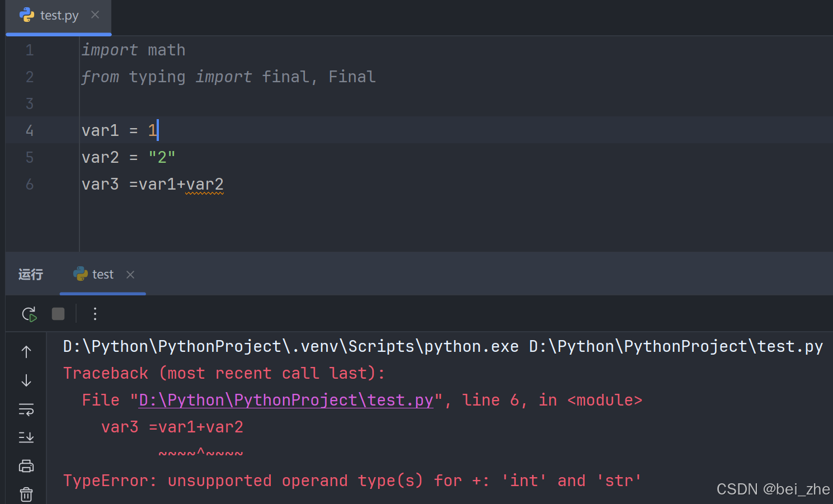
Task: Navigate down the stack trace
Action: click(26, 380)
